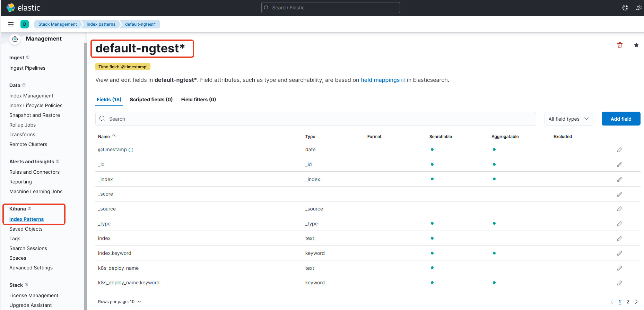Screen dimensions: 644x310
Task: Click the pencil icon for _score row
Action: point(620,194)
